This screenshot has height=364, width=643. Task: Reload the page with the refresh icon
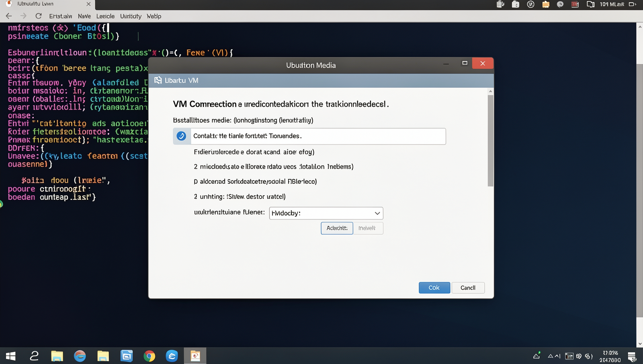(39, 16)
